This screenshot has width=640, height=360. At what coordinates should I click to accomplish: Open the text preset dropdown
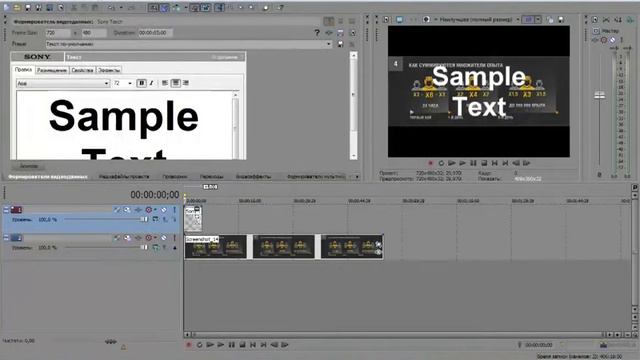[x=329, y=44]
